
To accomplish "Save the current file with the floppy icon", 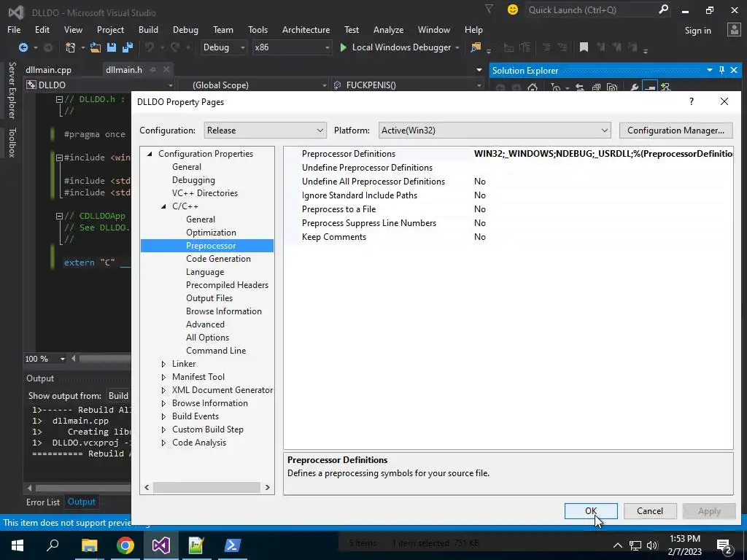I will tap(112, 47).
